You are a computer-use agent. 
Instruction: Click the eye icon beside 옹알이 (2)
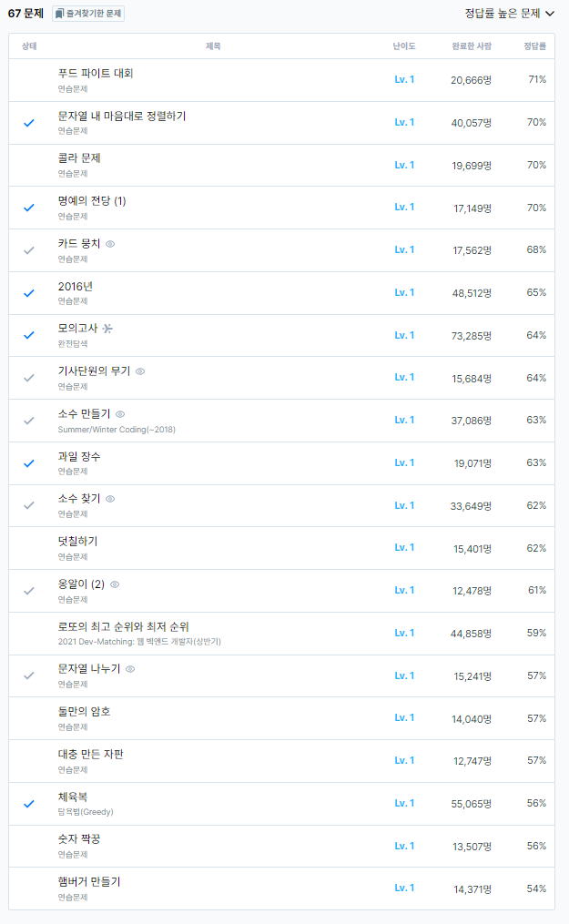tap(115, 584)
